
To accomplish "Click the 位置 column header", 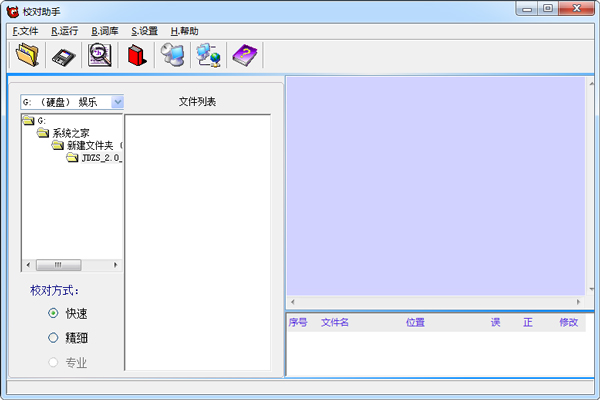I will (415, 322).
